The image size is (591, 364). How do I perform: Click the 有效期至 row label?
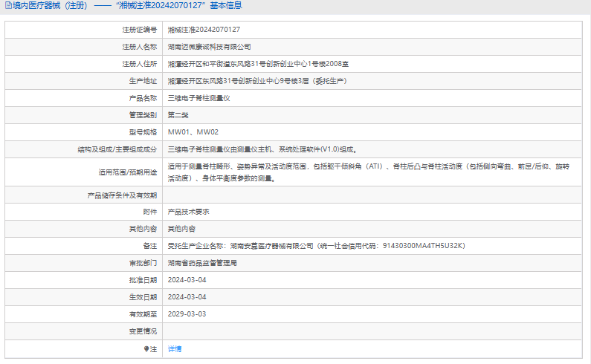(143, 314)
